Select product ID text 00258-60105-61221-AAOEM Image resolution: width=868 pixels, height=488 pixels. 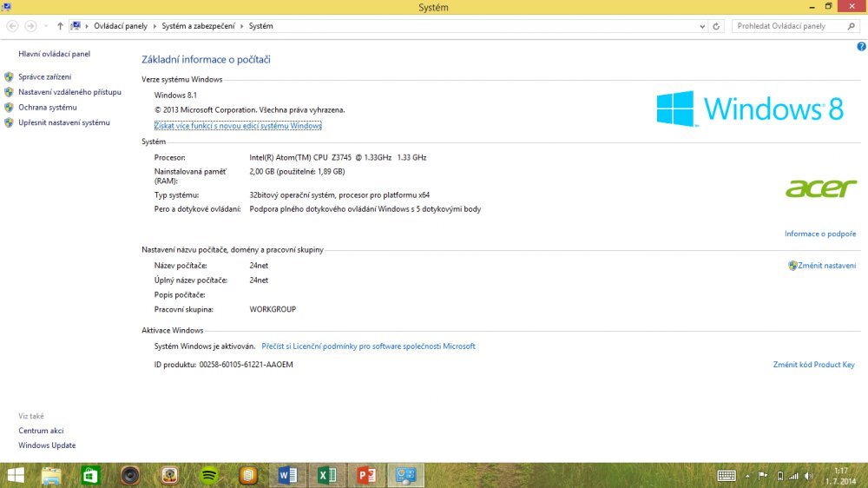click(246, 365)
